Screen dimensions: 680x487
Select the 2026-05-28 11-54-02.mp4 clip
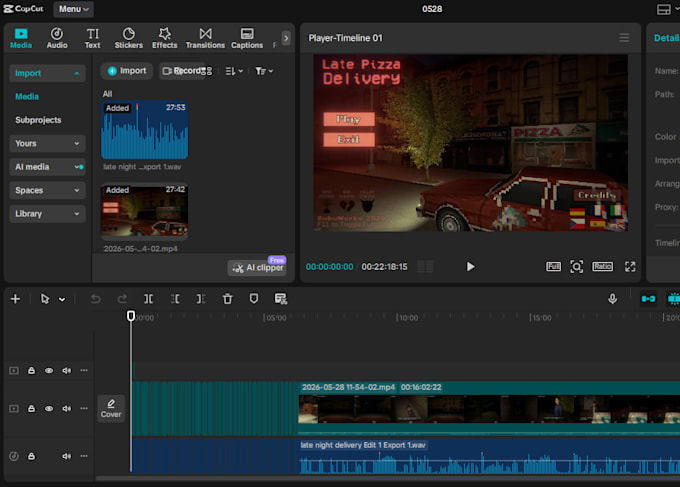tap(489, 409)
